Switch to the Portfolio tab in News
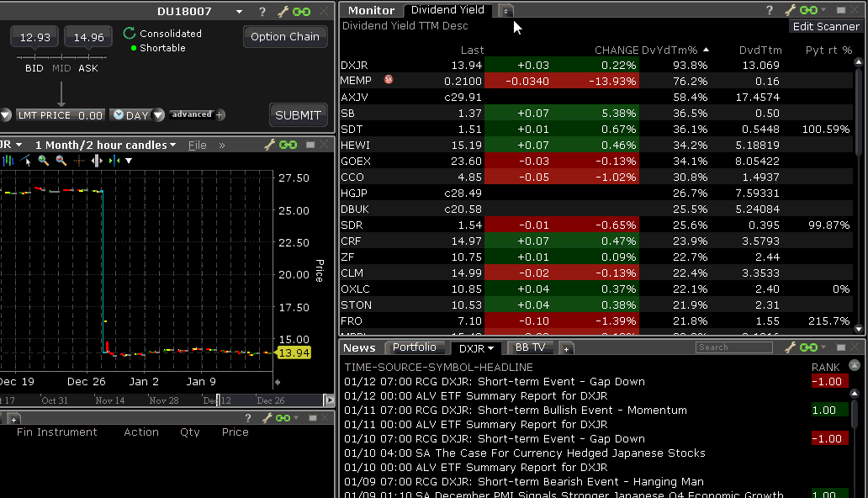 click(x=415, y=347)
